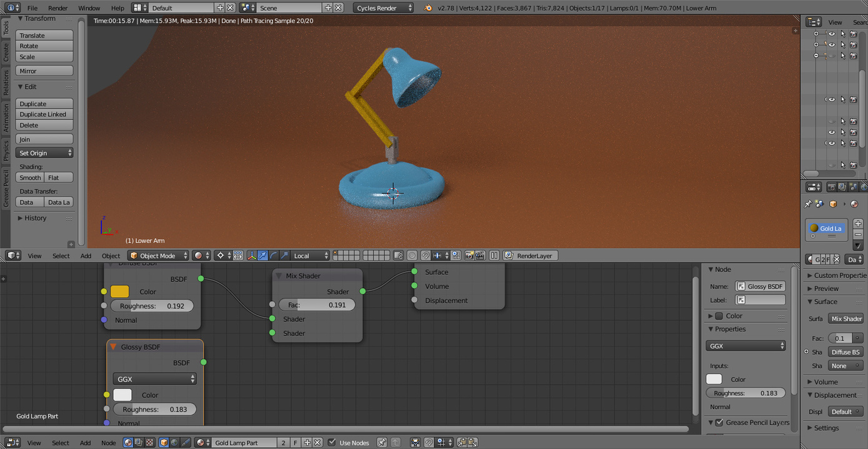Toggle Grease Pencil Layers checkbox
This screenshot has width=868, height=449.
coord(719,423)
